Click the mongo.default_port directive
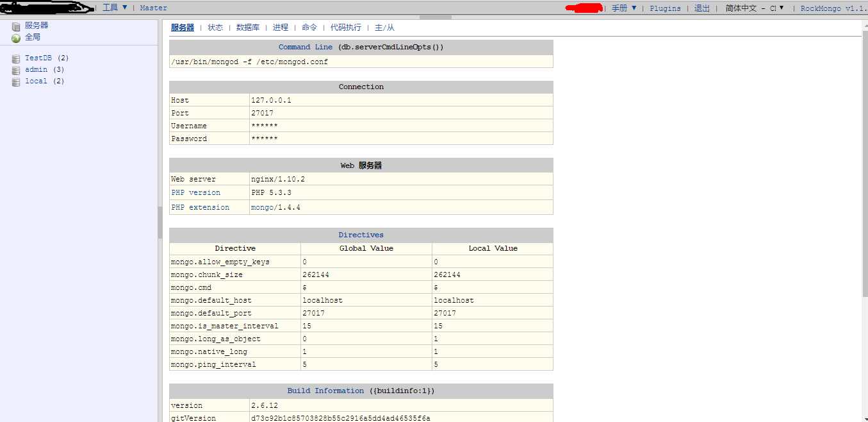This screenshot has height=422, width=868. tap(211, 313)
